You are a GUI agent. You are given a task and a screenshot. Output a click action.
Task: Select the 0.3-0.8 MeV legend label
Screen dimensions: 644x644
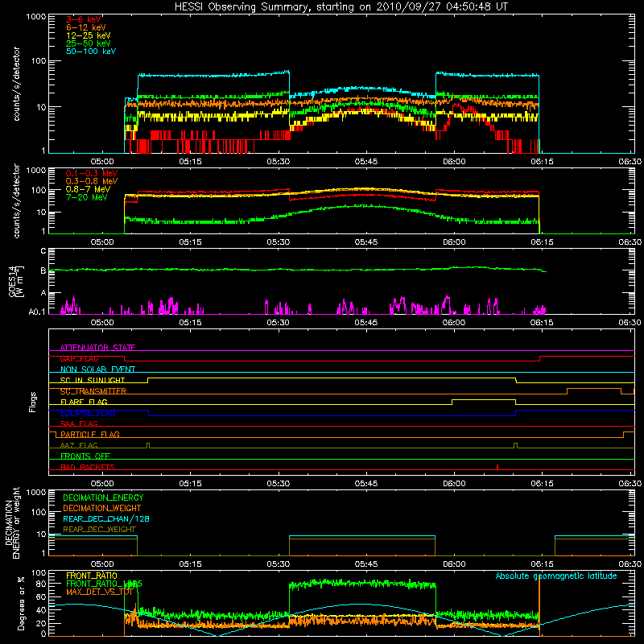tap(92, 181)
